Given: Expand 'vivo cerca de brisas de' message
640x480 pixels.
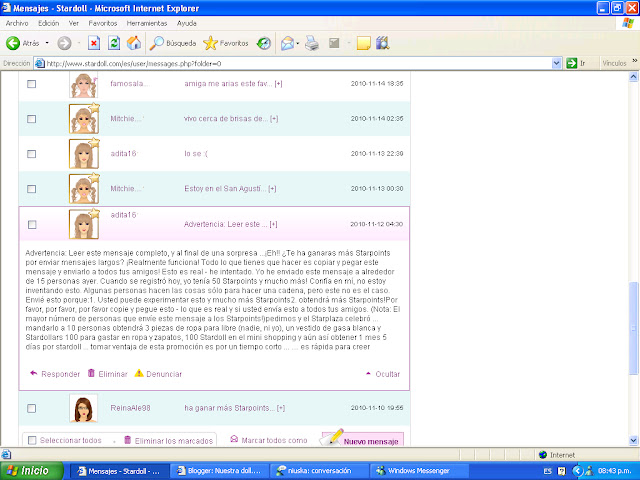Looking at the screenshot, I should pos(274,119).
